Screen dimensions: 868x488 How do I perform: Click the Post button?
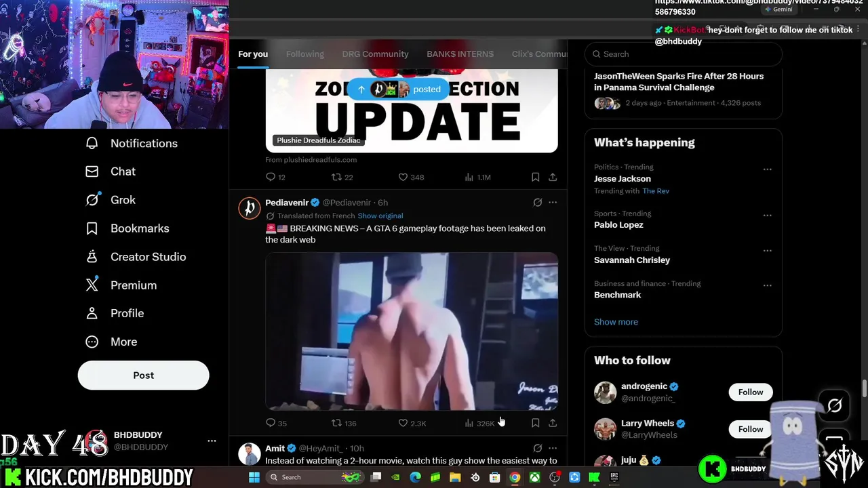tap(143, 375)
